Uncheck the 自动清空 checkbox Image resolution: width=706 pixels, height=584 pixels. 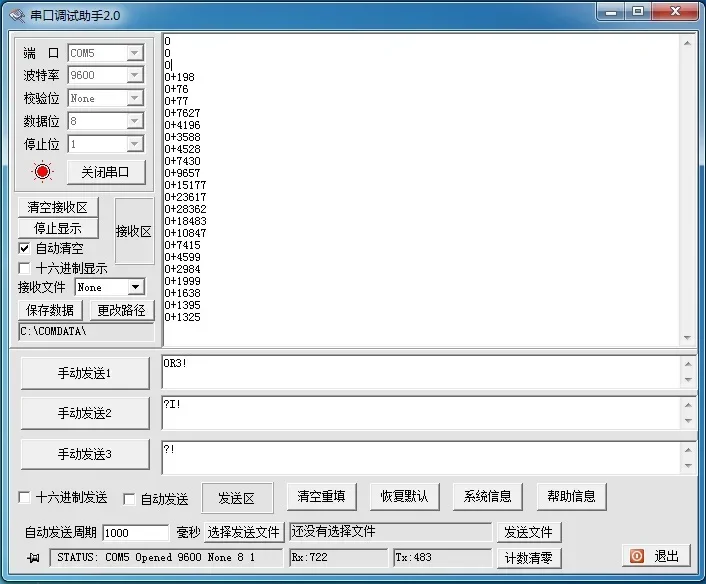click(24, 248)
